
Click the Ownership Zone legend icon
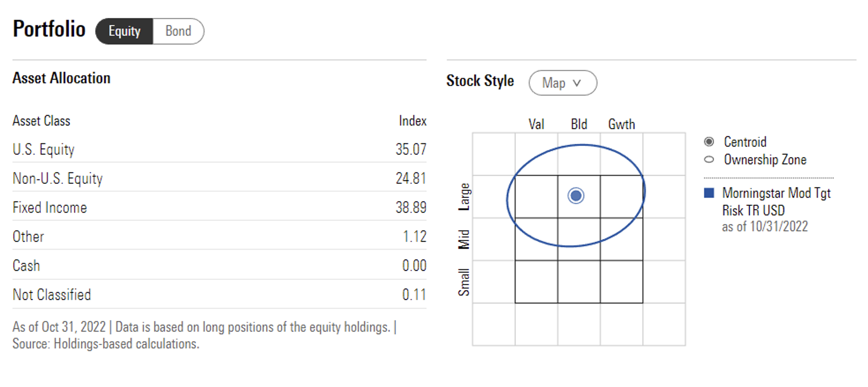point(709,160)
